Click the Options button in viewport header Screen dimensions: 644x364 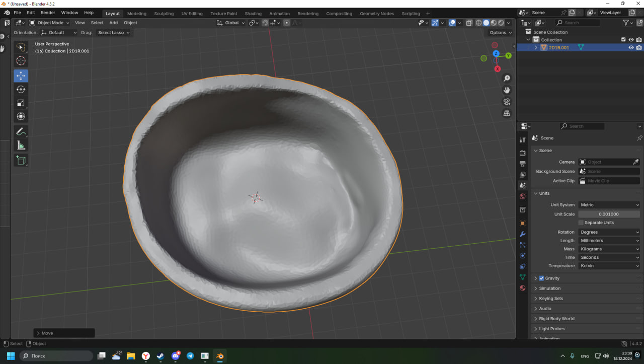pos(500,33)
